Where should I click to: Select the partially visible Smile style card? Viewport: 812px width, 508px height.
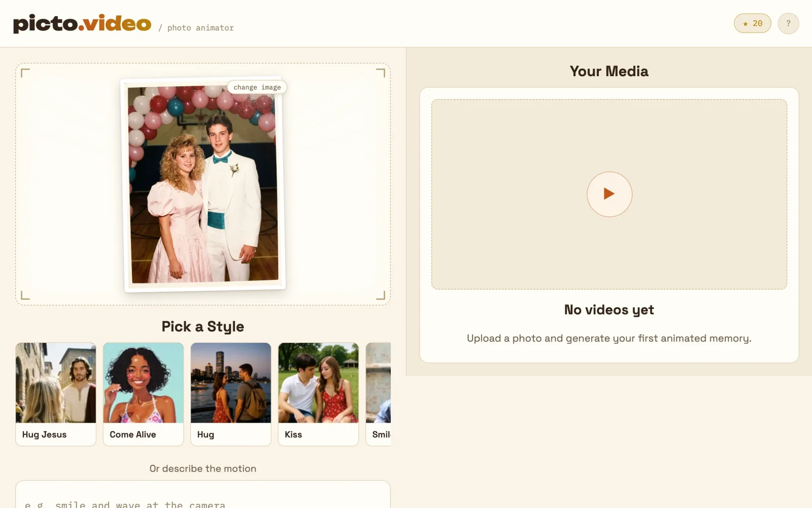pos(379,394)
